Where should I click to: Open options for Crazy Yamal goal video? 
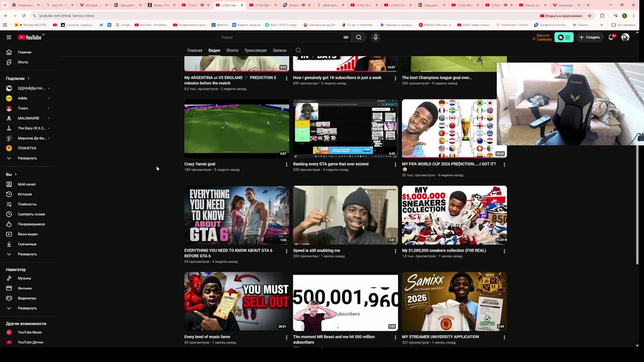click(287, 164)
